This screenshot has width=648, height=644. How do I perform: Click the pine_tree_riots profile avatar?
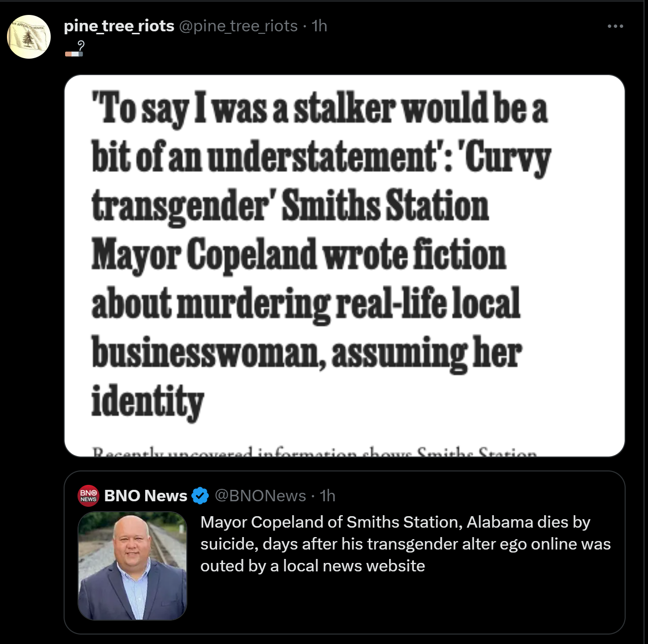point(29,37)
